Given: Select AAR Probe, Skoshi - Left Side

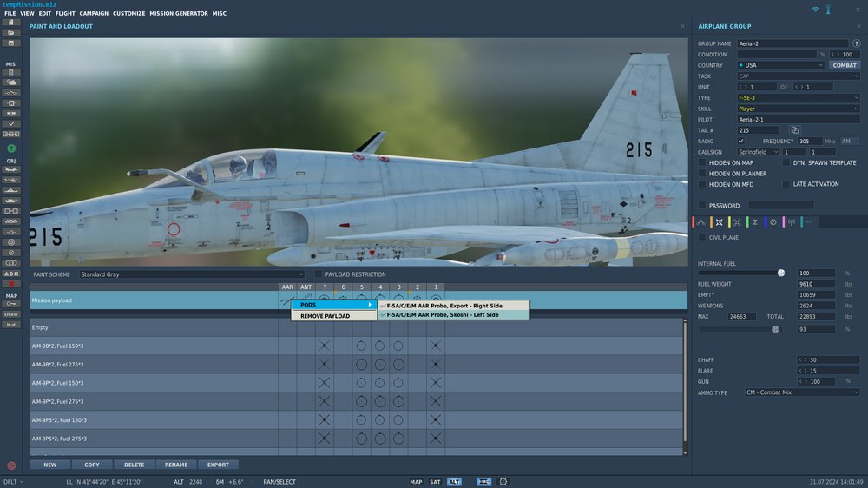Looking at the screenshot, I should click(453, 314).
